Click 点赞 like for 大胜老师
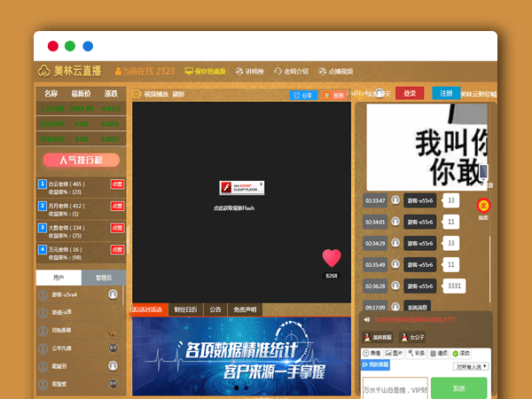This screenshot has height=399, width=532. (x=117, y=228)
